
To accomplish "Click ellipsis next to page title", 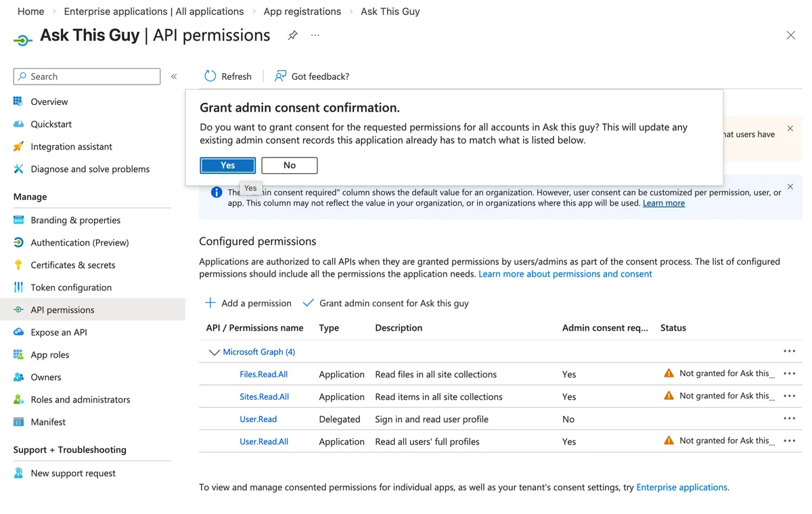I will (315, 35).
